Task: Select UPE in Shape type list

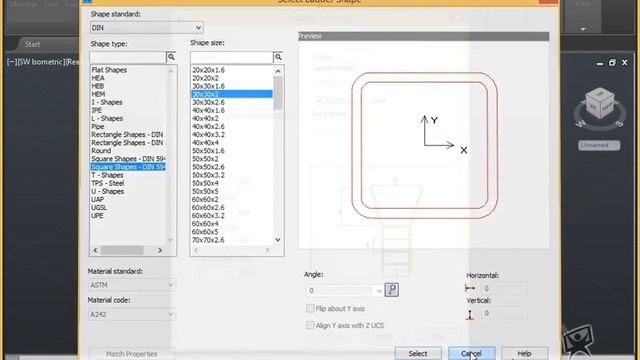Action: coord(98,216)
